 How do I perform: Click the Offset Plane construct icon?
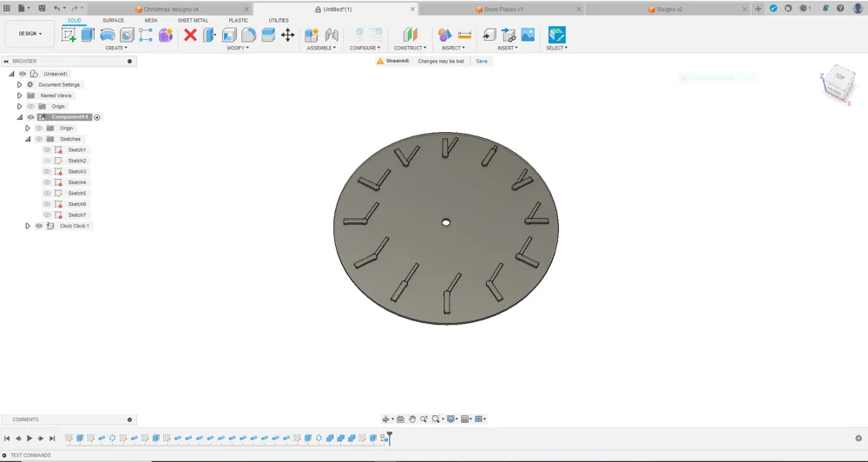pos(411,35)
